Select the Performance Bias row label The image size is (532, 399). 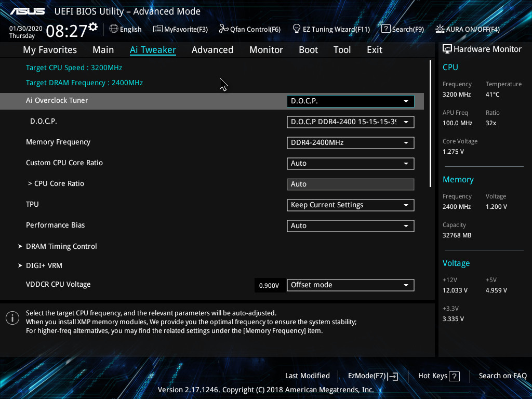(55, 225)
